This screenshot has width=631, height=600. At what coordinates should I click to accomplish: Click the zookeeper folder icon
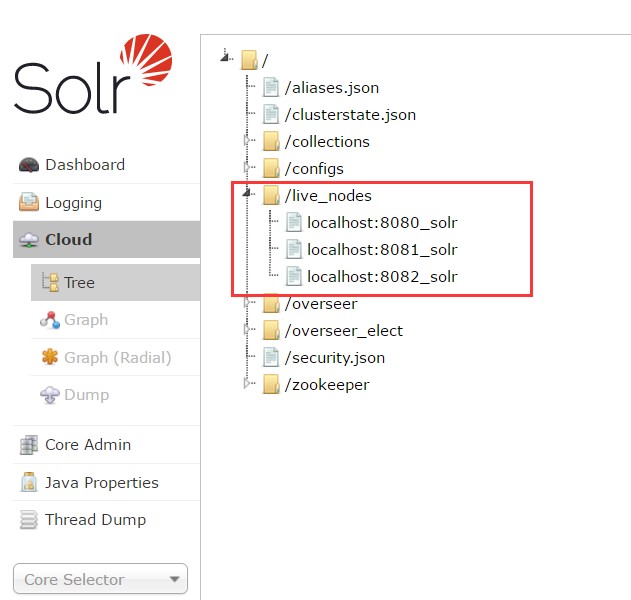point(271,384)
